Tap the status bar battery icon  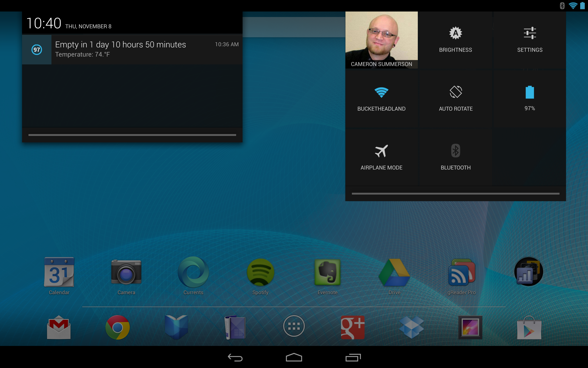click(582, 6)
